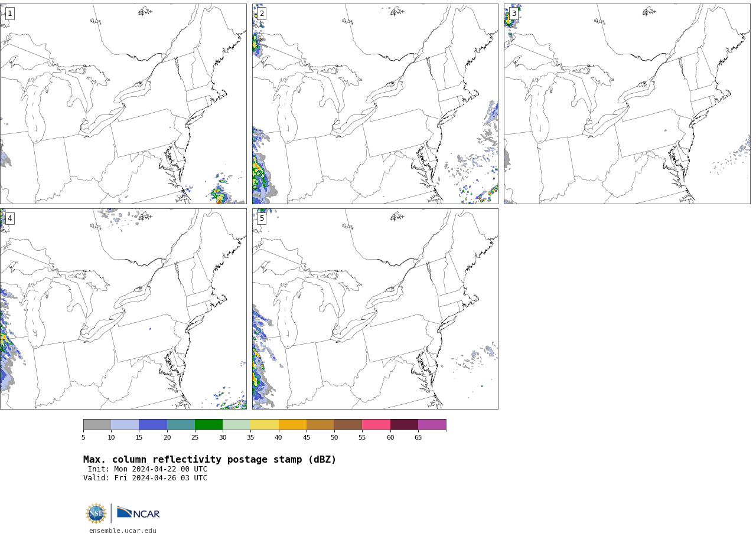The width and height of the screenshot is (756, 537).
Task: Click the colorbar tick label 35
Action: tap(250, 438)
